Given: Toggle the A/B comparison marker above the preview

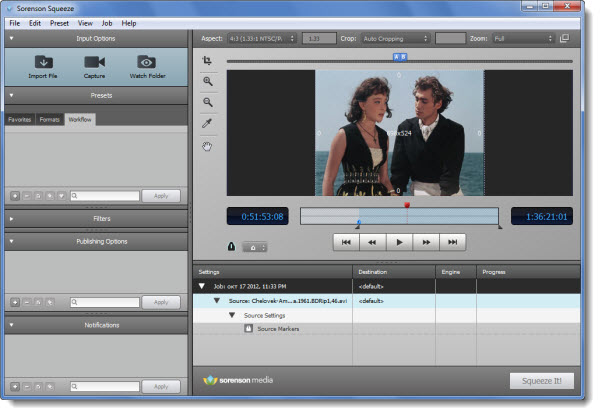Looking at the screenshot, I should (399, 58).
